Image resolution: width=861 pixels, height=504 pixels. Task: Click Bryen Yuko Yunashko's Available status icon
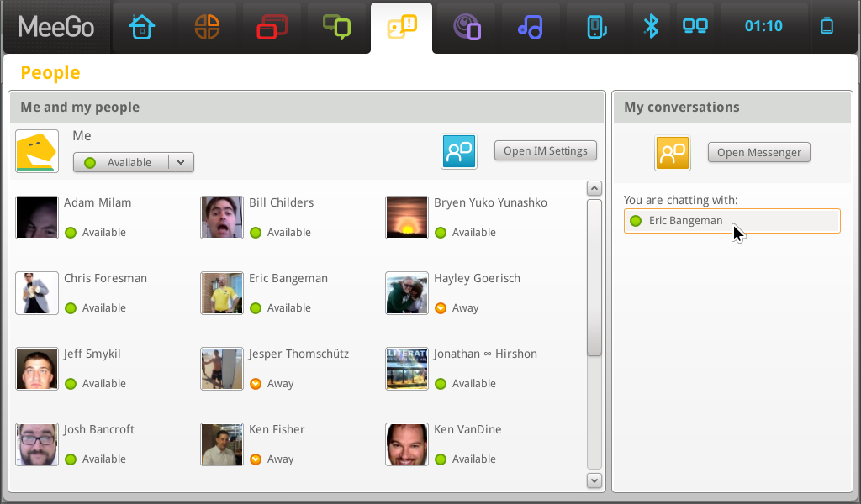[441, 233]
